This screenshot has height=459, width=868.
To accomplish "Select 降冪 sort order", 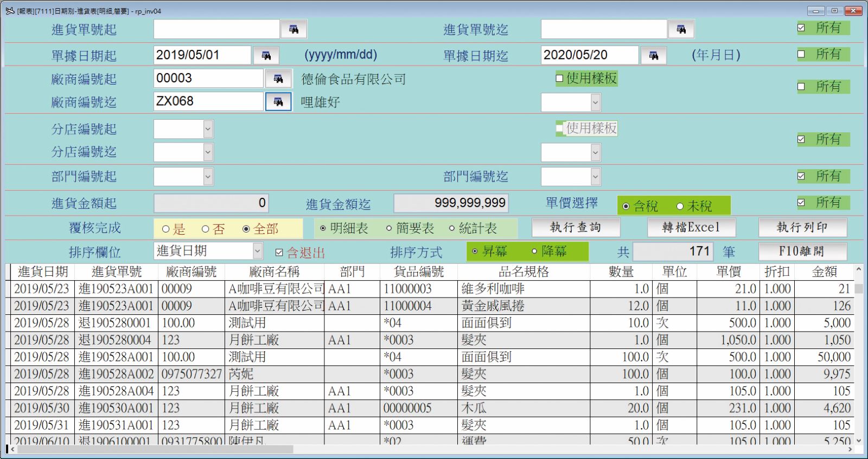I will [x=534, y=251].
